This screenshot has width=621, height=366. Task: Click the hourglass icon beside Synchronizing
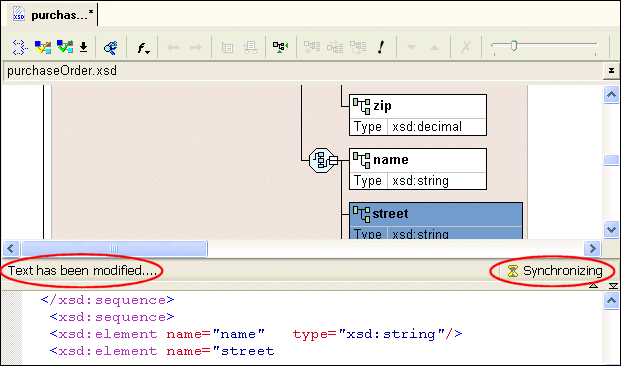(x=513, y=271)
